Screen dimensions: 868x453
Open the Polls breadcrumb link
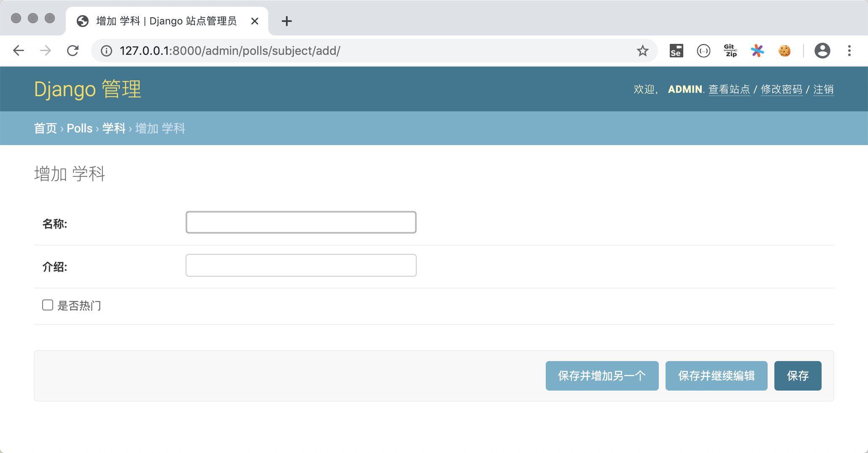[x=79, y=128]
